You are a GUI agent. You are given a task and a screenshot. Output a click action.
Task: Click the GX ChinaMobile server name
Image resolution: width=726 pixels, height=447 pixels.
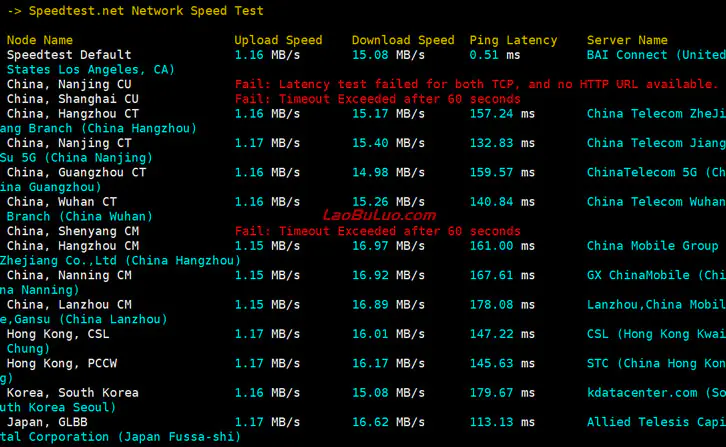click(x=656, y=274)
